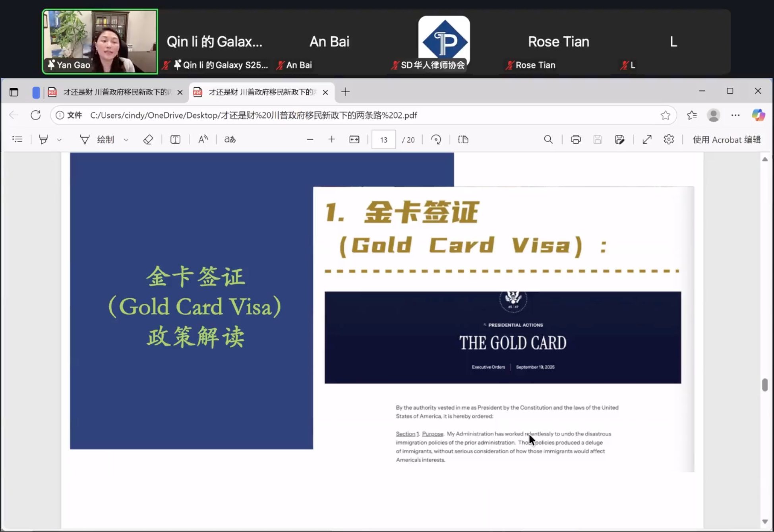
Task: Open the table of contents sidebar
Action: pyautogui.click(x=17, y=139)
